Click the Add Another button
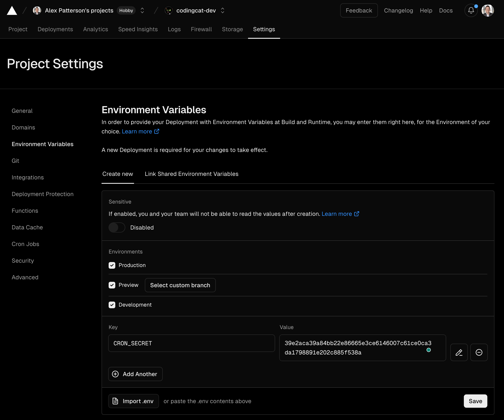504x420 pixels. click(x=135, y=374)
